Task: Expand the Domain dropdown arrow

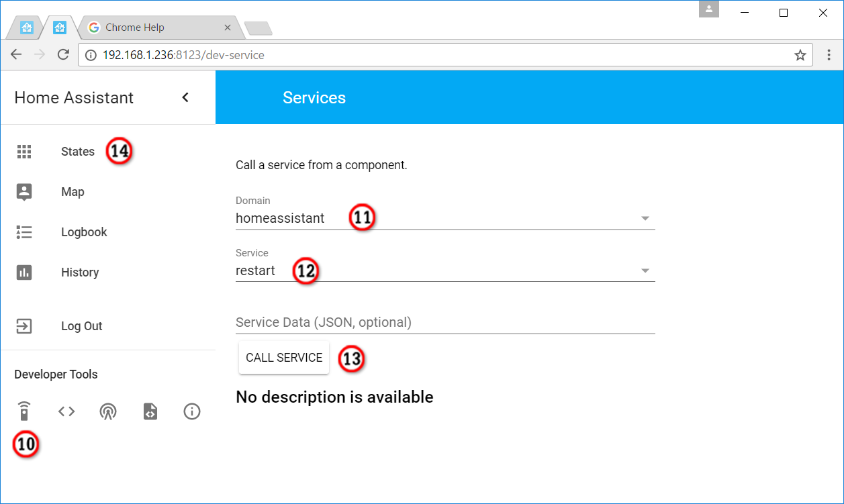Action: coord(645,218)
